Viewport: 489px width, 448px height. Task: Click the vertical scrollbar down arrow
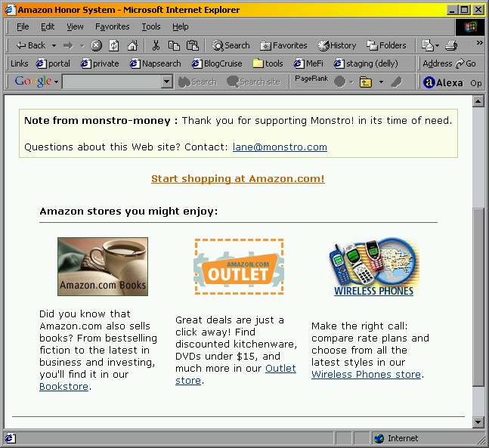click(x=478, y=422)
